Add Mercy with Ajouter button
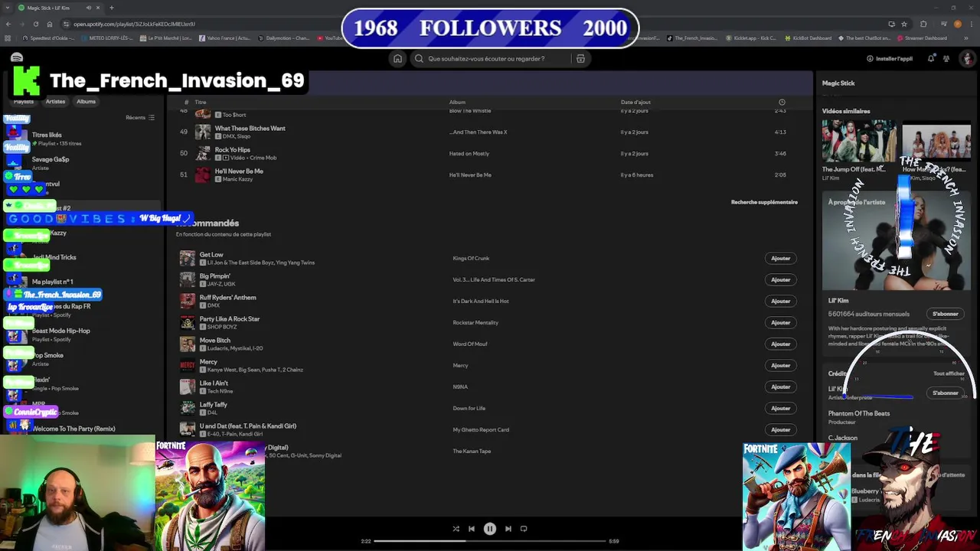The height and width of the screenshot is (551, 980). point(780,365)
